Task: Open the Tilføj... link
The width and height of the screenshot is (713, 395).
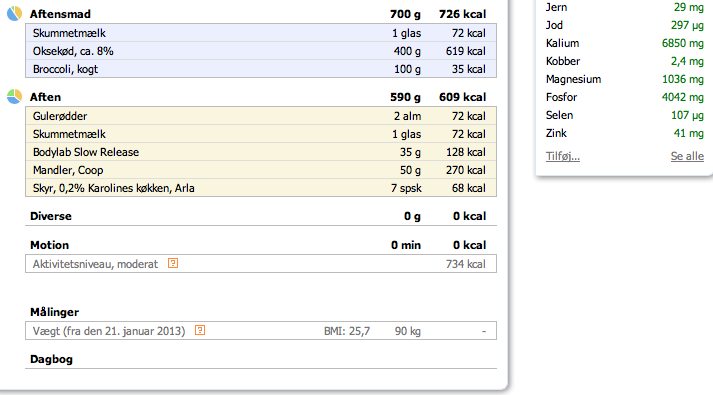Action: (x=562, y=156)
